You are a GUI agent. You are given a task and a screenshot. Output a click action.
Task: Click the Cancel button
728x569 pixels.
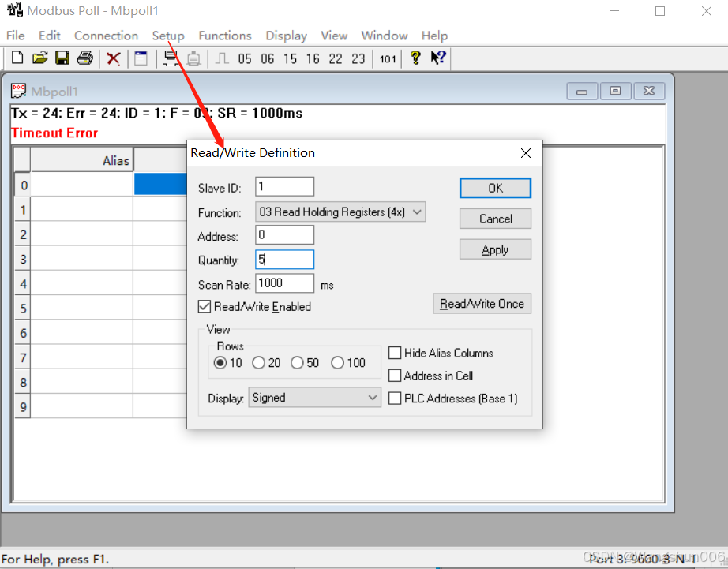[x=495, y=219]
